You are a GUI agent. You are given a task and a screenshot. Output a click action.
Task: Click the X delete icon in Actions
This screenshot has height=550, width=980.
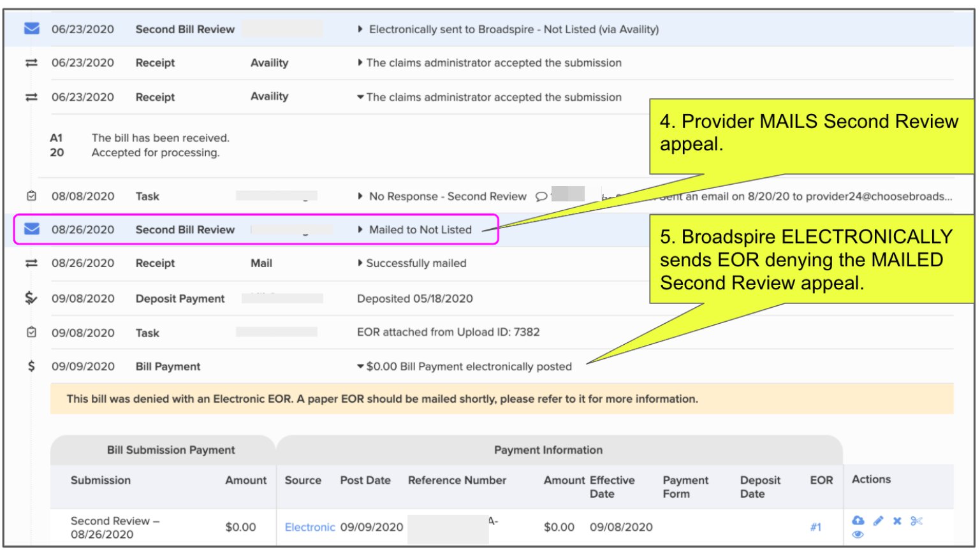tap(897, 521)
